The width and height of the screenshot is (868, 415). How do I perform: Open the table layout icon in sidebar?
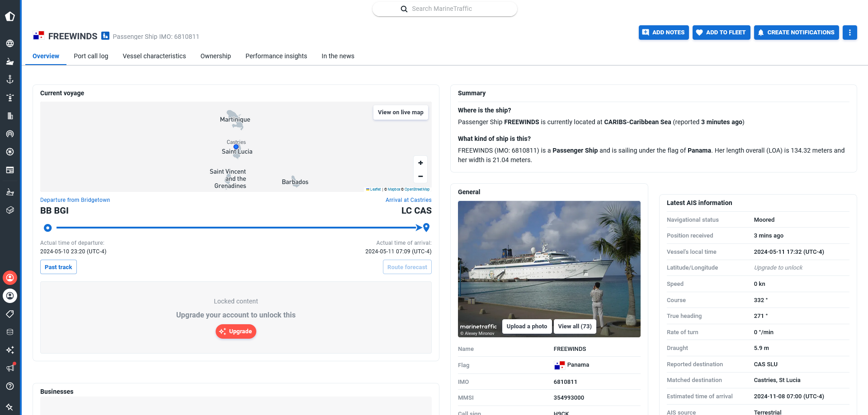click(10, 170)
